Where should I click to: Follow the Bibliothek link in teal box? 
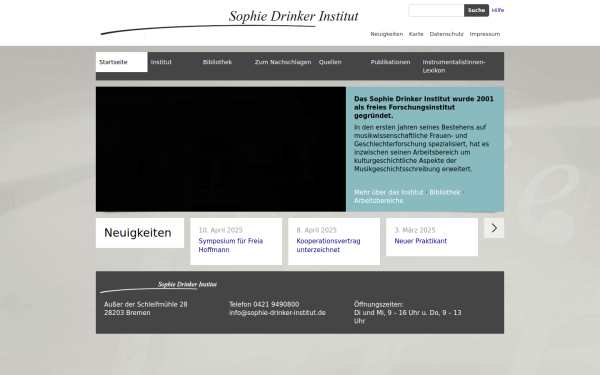445,192
